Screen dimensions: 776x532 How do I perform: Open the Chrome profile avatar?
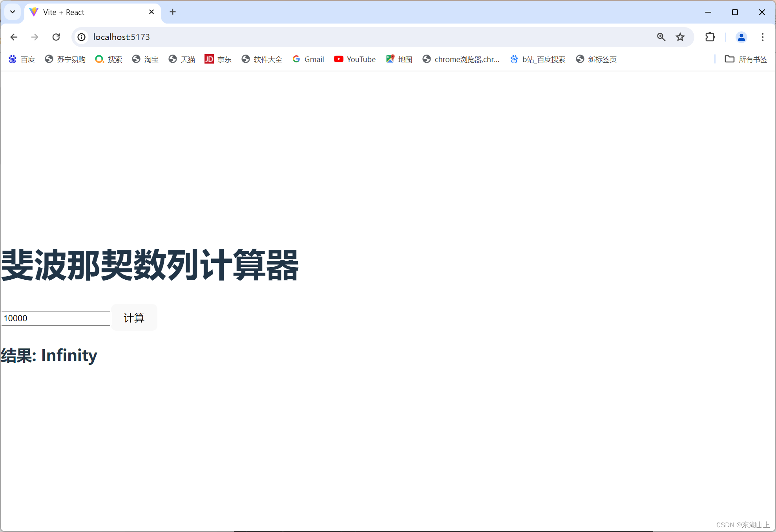click(x=741, y=37)
